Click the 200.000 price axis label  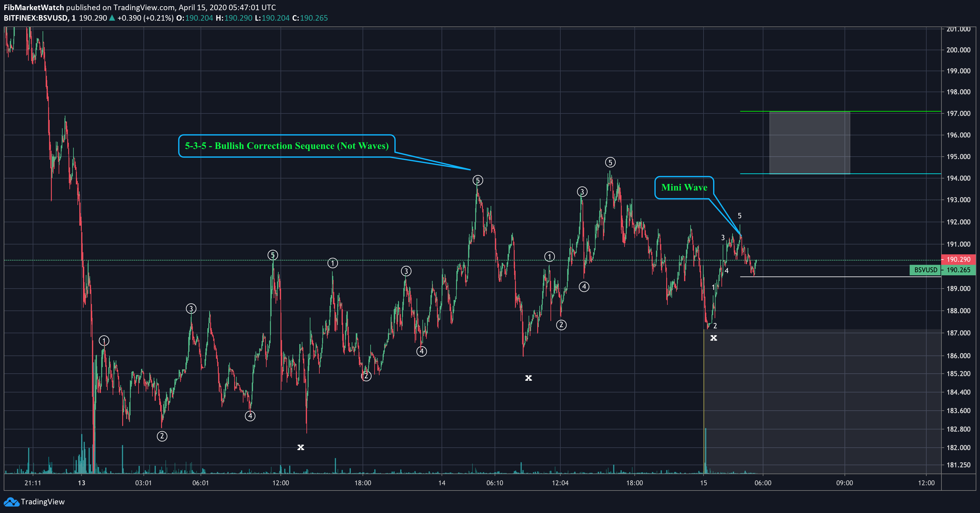click(x=958, y=50)
